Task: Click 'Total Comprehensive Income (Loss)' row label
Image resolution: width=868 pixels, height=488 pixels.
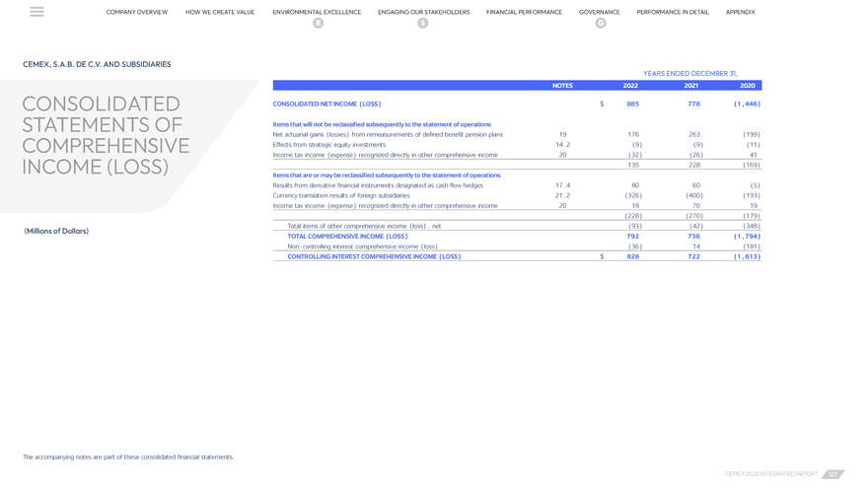Action: coord(347,237)
